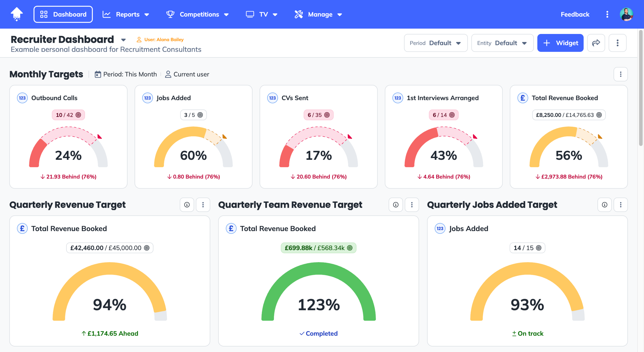The image size is (644, 352).
Task: Click the add Widget button
Action: tap(560, 43)
